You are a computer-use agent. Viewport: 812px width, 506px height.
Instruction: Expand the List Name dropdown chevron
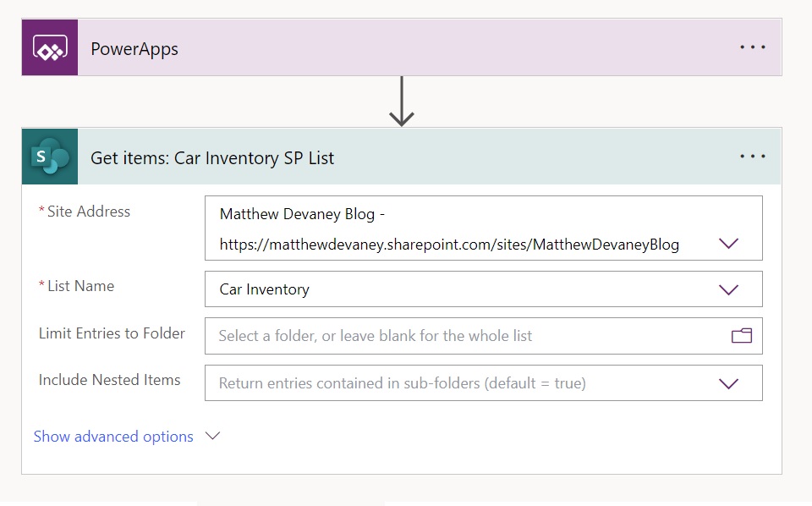728,289
